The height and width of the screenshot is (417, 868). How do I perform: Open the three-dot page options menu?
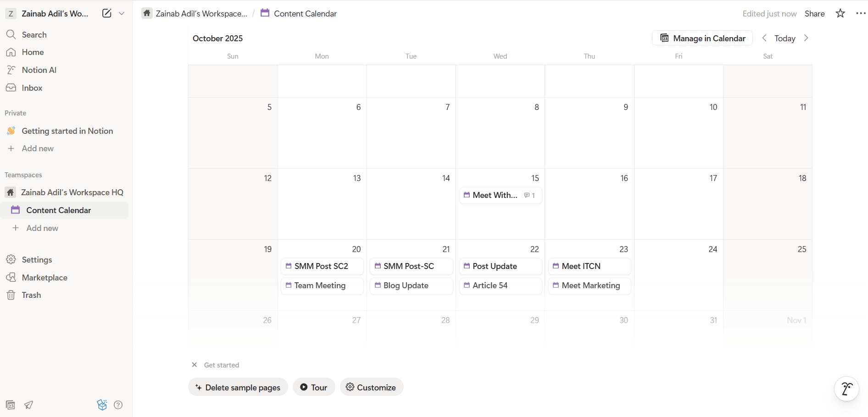click(x=860, y=13)
